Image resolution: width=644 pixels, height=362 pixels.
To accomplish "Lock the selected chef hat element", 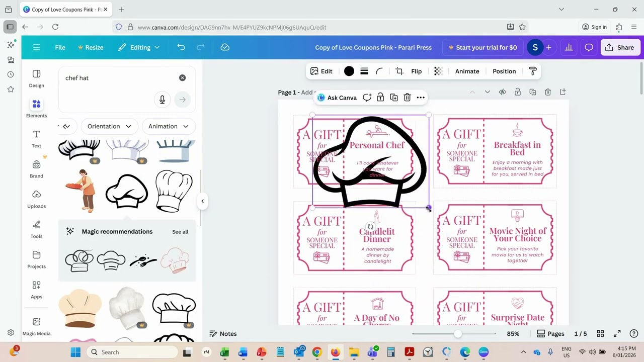I will pyautogui.click(x=380, y=98).
